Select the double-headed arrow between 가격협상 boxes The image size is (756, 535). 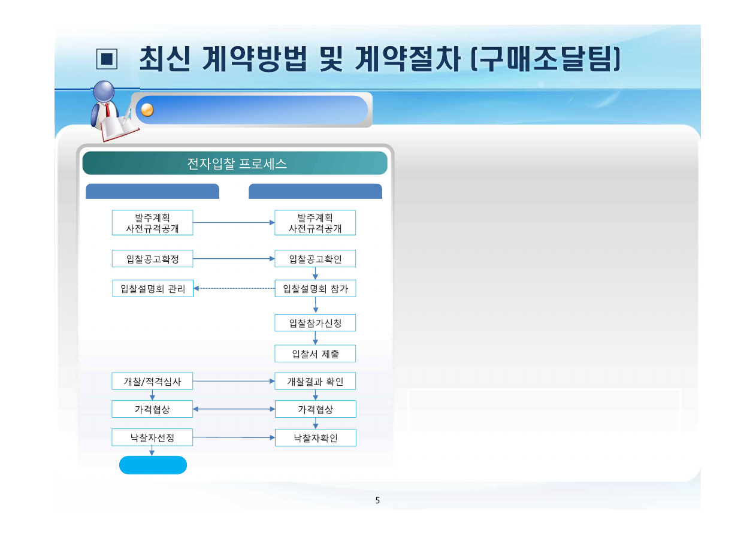click(x=234, y=409)
